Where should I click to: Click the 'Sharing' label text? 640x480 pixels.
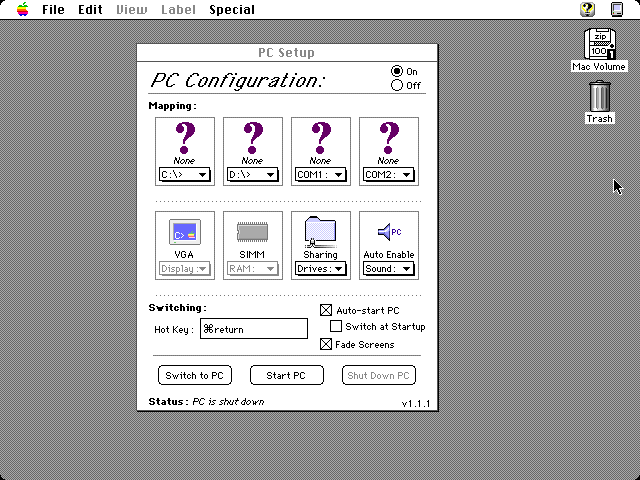point(320,255)
